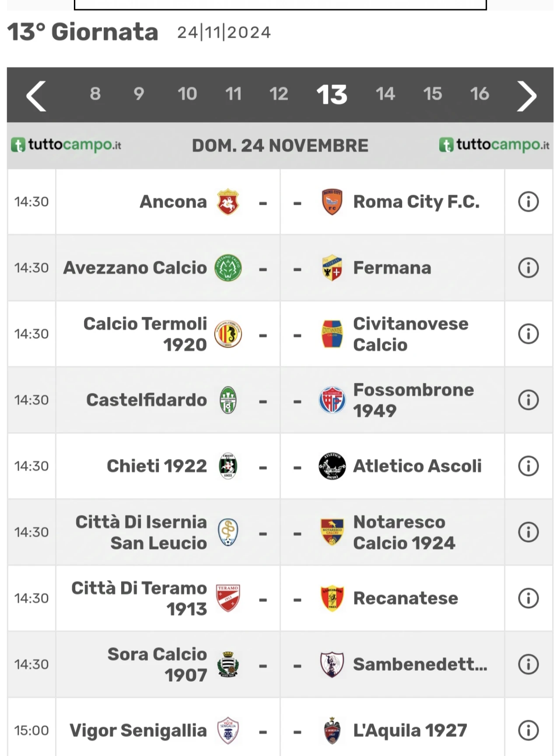Open the L'Aquila 1927 team link
The width and height of the screenshot is (560, 756).
tap(410, 730)
